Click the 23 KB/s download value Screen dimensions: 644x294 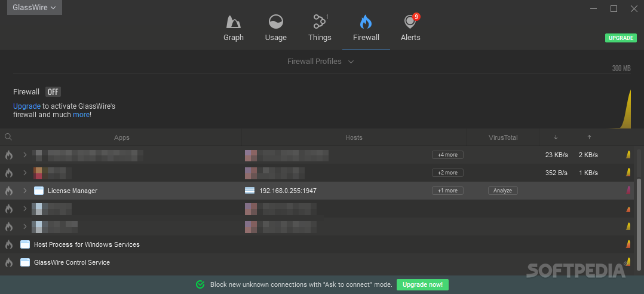click(557, 155)
